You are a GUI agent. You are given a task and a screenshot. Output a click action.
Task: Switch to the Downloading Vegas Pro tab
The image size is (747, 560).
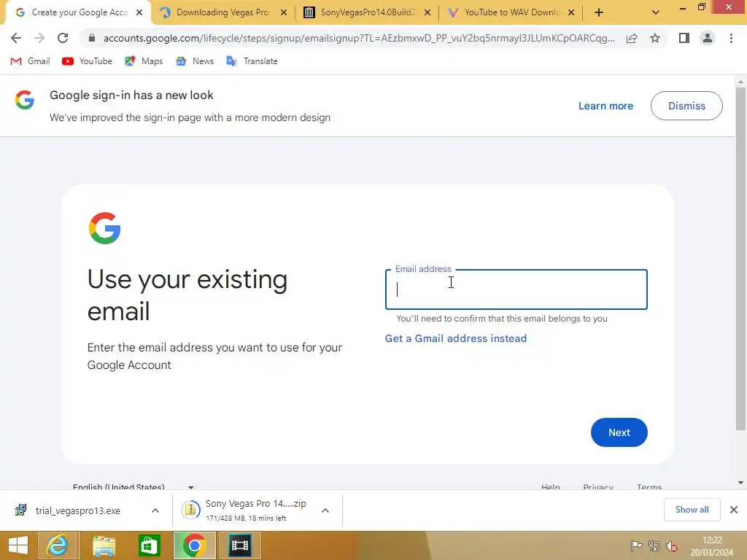tap(222, 12)
